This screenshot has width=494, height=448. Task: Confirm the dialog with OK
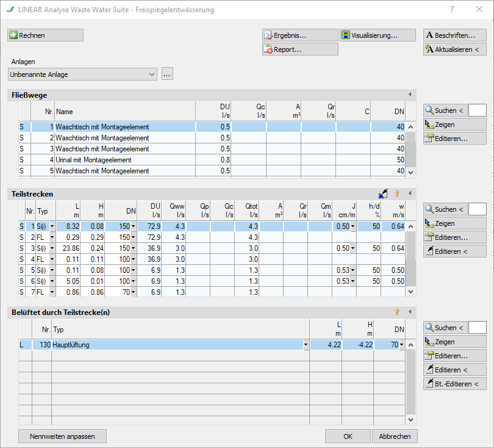(348, 436)
